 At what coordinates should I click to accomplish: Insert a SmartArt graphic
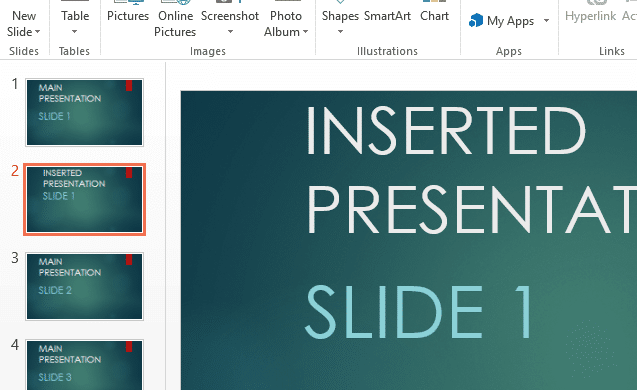pyautogui.click(x=387, y=16)
